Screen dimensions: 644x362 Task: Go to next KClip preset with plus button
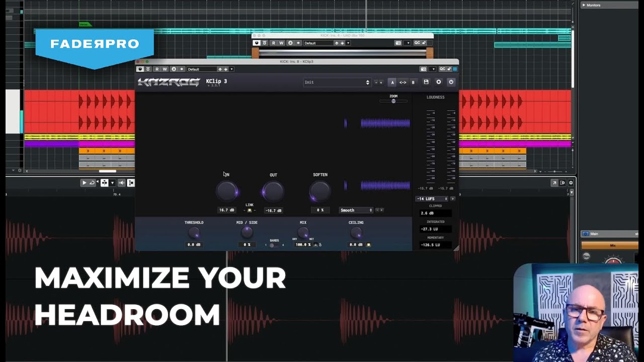tap(381, 82)
